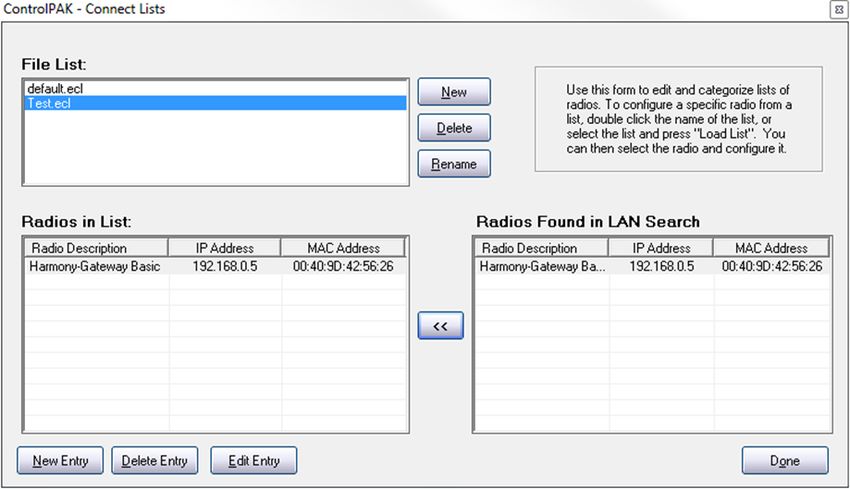Rename the selected file list
Viewport: 850px width, 489px height.
(454, 164)
